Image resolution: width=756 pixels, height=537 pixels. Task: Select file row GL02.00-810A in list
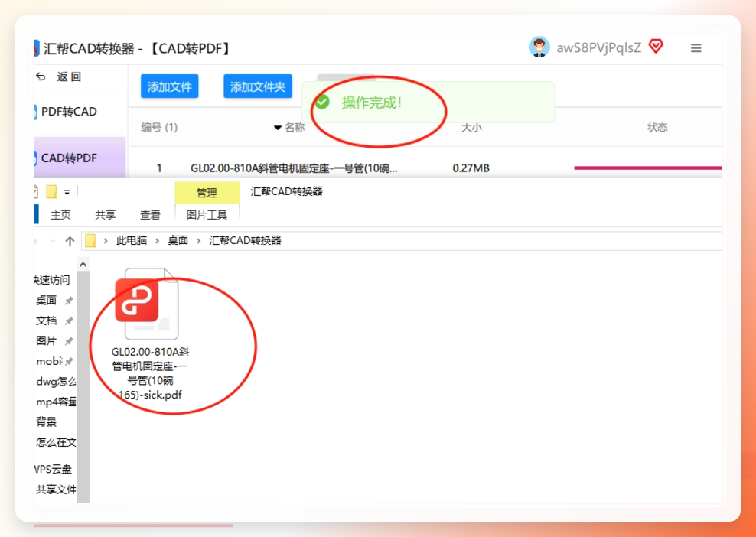coord(426,168)
